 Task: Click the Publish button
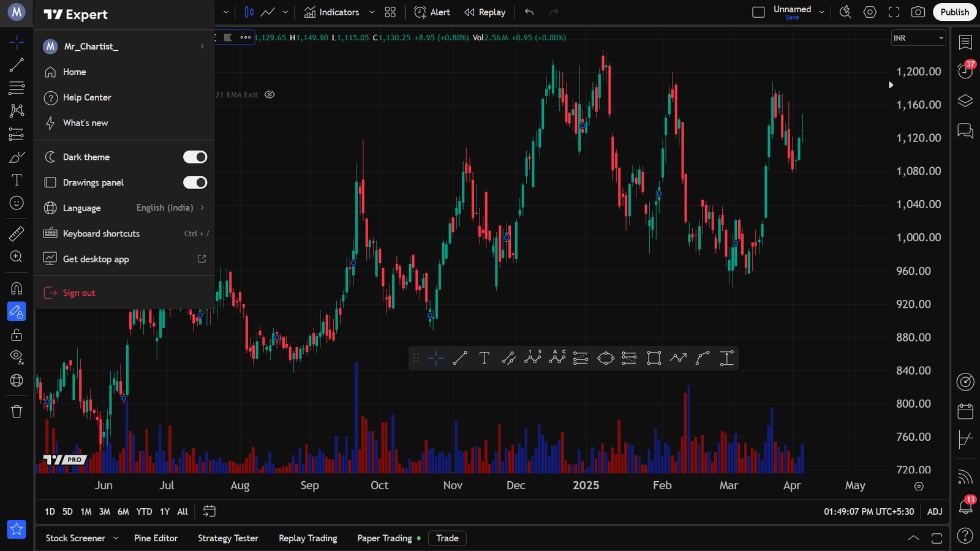click(955, 12)
